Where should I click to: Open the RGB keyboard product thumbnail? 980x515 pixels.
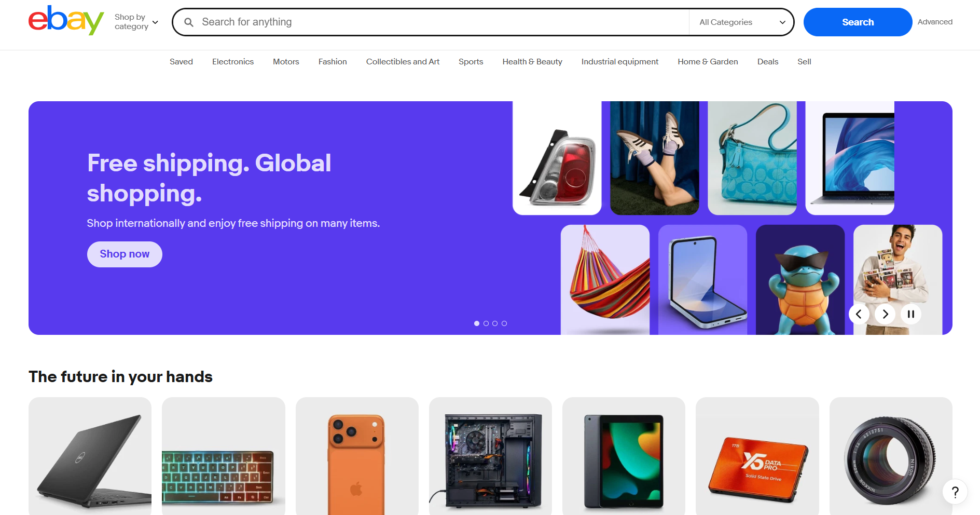pyautogui.click(x=224, y=456)
